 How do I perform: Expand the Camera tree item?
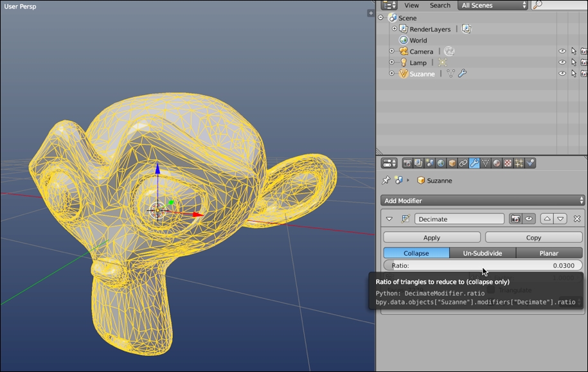click(x=391, y=51)
